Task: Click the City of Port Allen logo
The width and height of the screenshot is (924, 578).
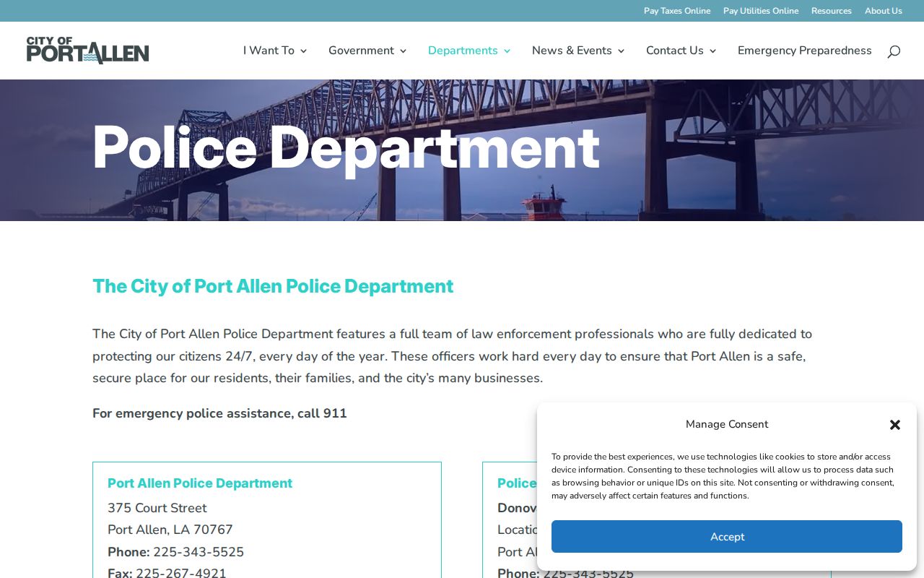Action: point(87,51)
